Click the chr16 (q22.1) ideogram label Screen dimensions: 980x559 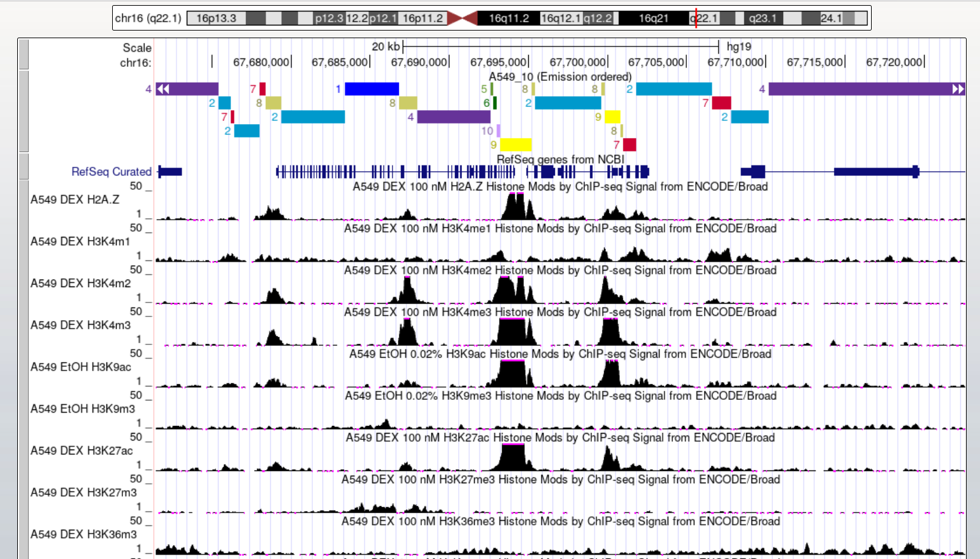coord(148,18)
